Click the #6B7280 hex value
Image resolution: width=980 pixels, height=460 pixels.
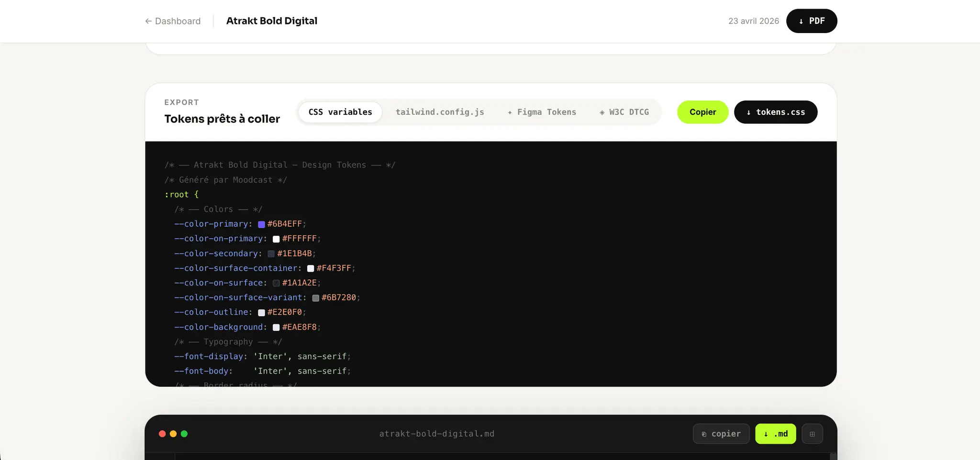point(339,297)
